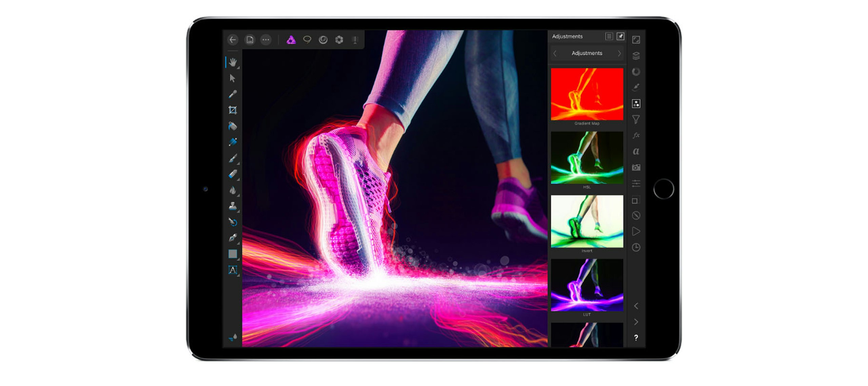The height and width of the screenshot is (386, 868).
Task: Apply the Invert adjustment thumbnail
Action: (587, 221)
